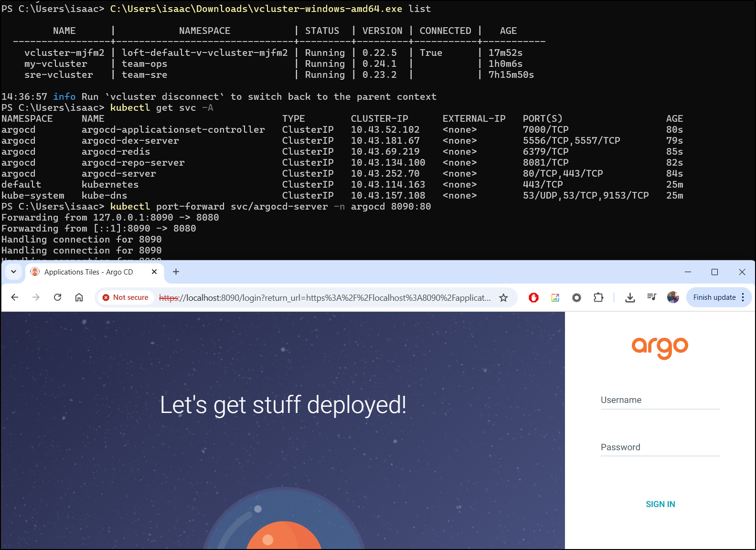The height and width of the screenshot is (550, 756).
Task: Maximize the Chrome browser window
Action: coord(714,272)
